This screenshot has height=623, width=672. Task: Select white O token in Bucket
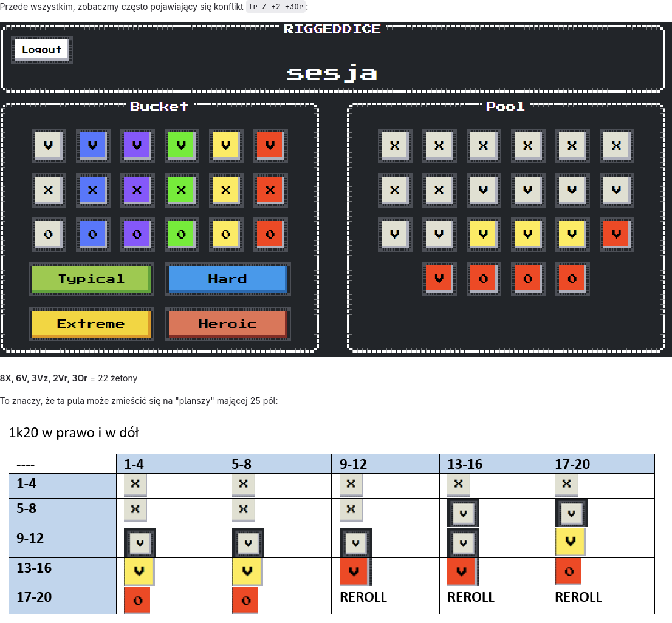coord(49,234)
